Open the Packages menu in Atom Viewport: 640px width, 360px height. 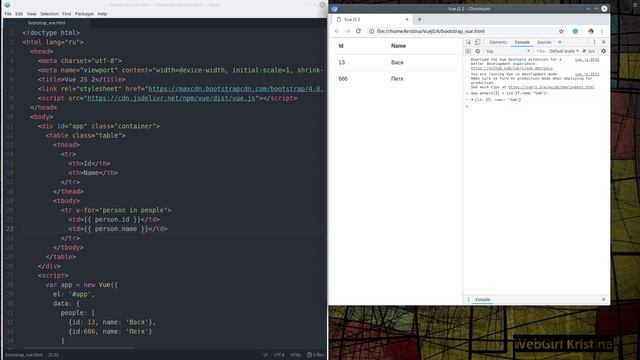click(x=84, y=14)
